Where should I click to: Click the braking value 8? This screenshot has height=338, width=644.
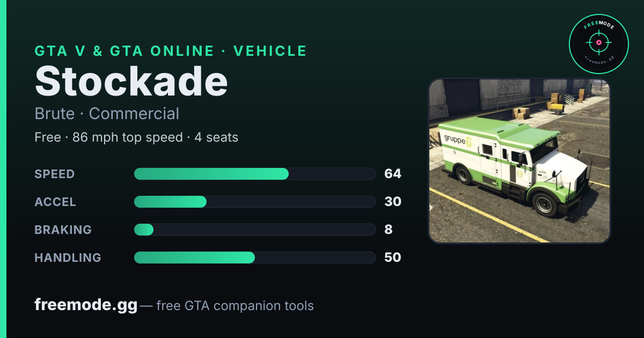click(x=389, y=230)
